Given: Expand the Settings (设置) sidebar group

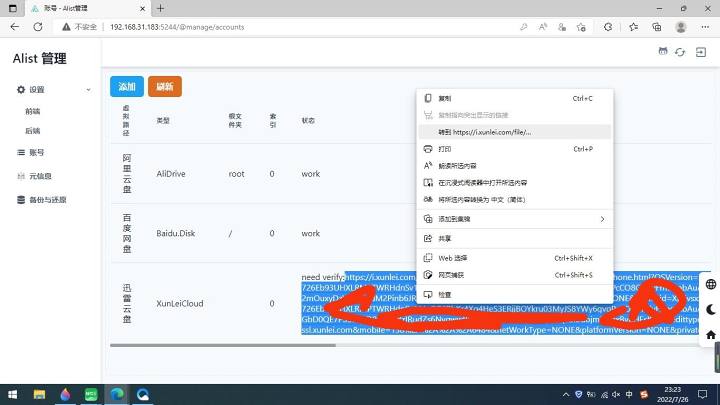Looking at the screenshot, I should (x=88, y=90).
